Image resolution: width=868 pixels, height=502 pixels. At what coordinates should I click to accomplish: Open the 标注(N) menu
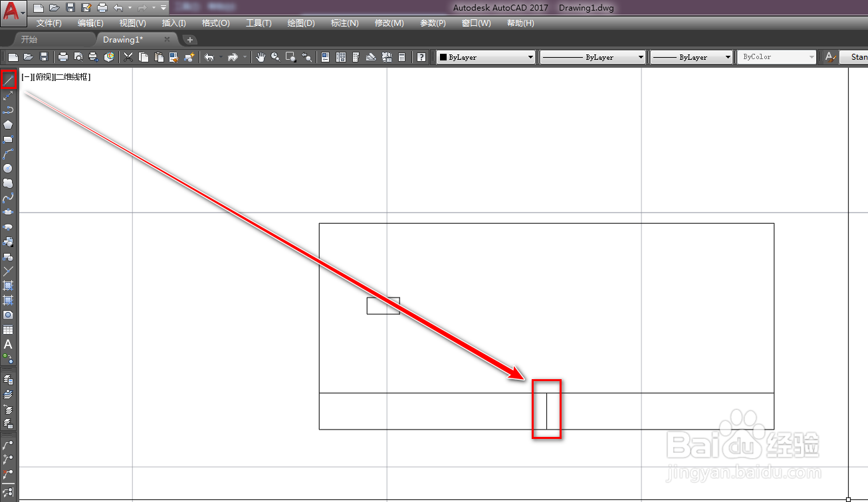point(345,23)
